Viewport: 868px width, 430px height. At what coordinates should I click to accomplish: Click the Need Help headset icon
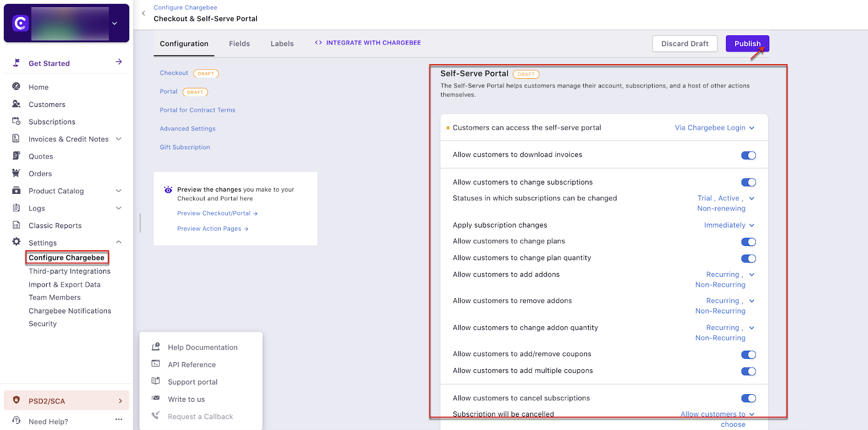(16, 421)
